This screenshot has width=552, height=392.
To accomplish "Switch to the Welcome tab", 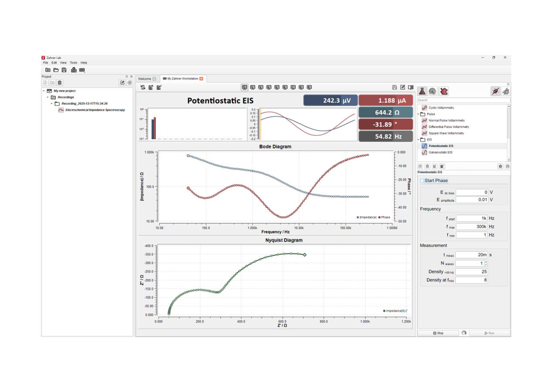I will 144,79.
